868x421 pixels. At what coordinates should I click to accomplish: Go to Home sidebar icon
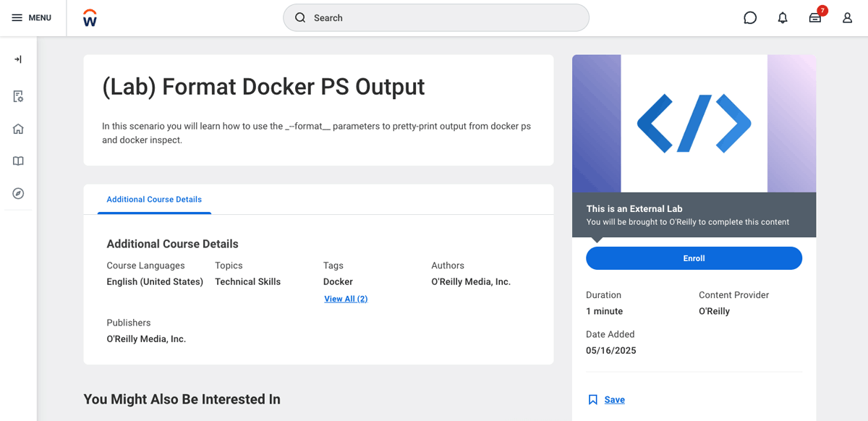click(18, 129)
